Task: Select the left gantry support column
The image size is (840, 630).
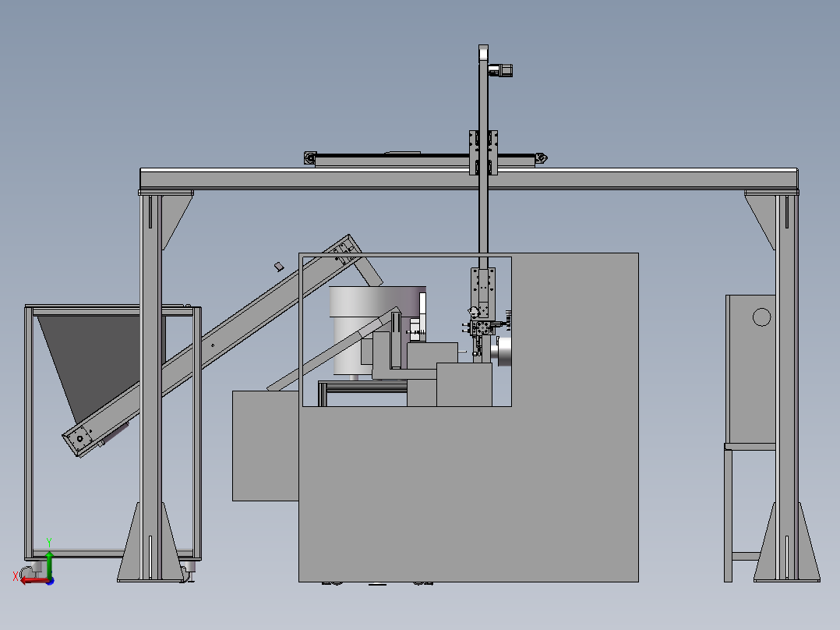Action: point(151,386)
